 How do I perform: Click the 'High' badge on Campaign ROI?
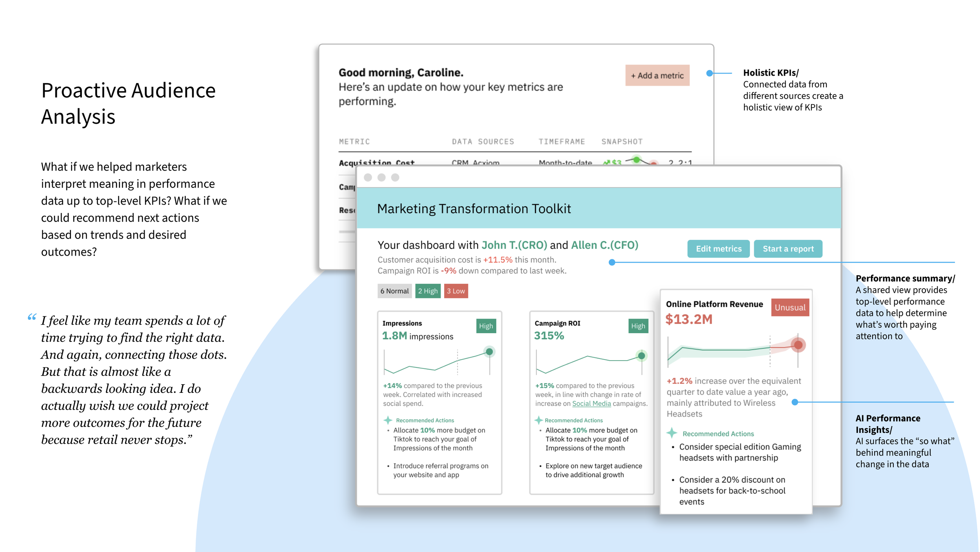click(x=638, y=326)
